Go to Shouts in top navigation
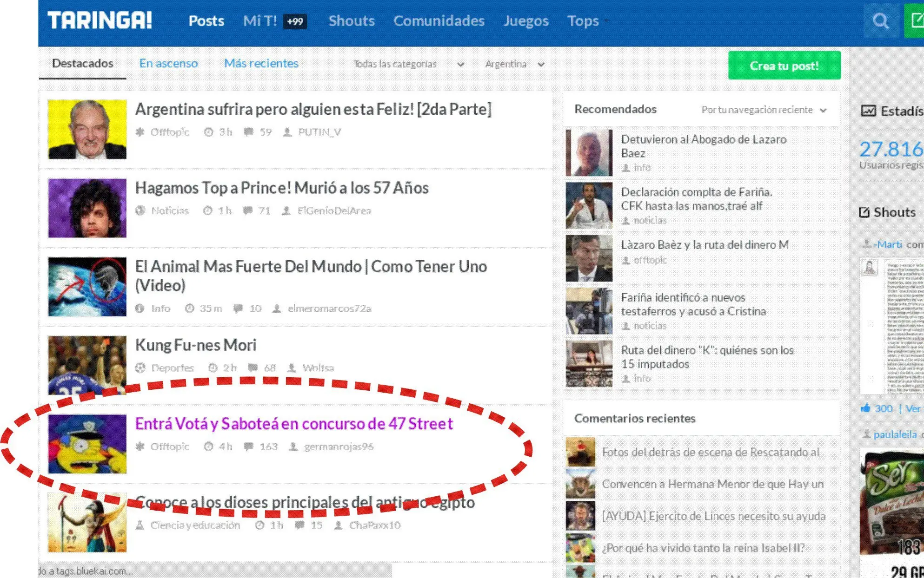This screenshot has height=578, width=924. click(351, 21)
